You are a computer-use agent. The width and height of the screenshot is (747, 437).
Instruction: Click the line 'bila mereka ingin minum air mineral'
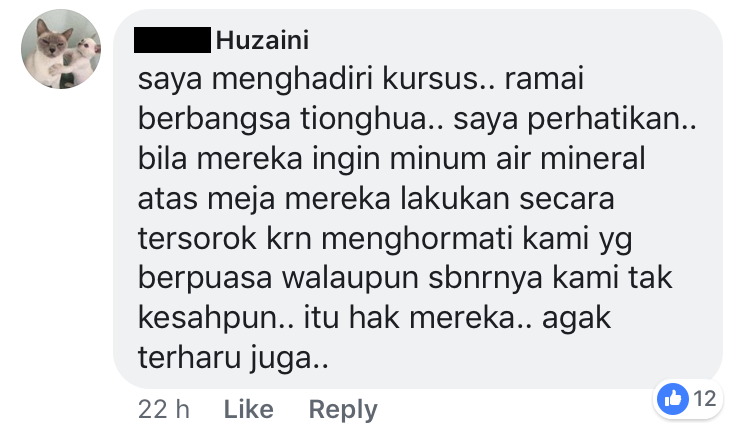coord(392,159)
